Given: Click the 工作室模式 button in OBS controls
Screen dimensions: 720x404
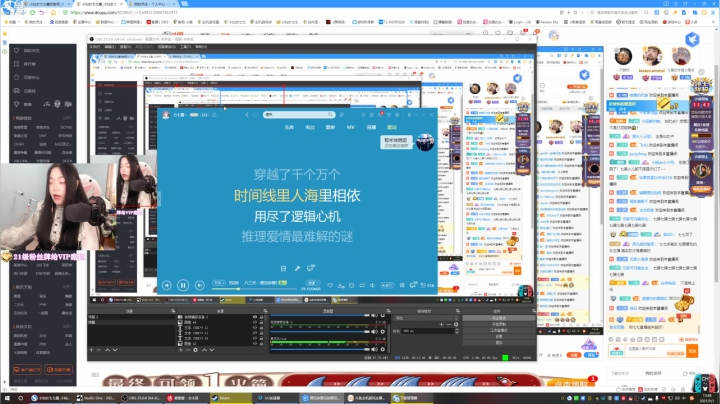Looking at the screenshot, I should [499, 330].
